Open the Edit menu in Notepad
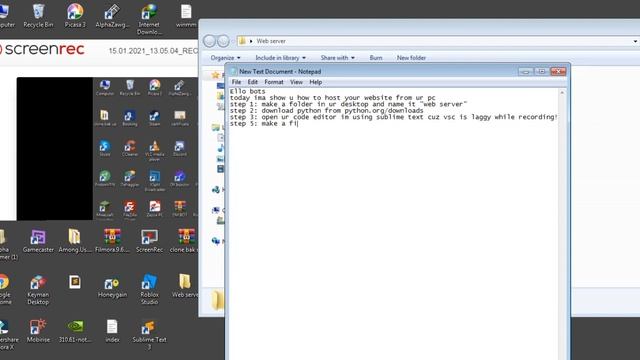Screen dimensions: 640x360 point(253,82)
